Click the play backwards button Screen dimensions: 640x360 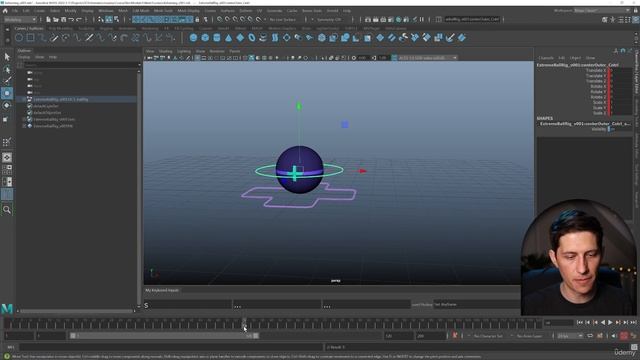click(603, 322)
